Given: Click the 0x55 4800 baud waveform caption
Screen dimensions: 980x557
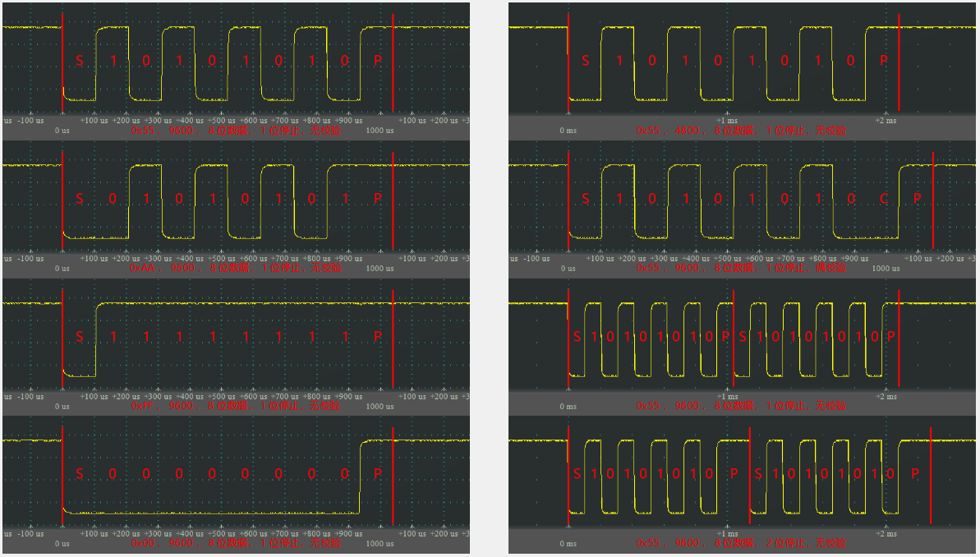Looking at the screenshot, I should click(x=741, y=130).
